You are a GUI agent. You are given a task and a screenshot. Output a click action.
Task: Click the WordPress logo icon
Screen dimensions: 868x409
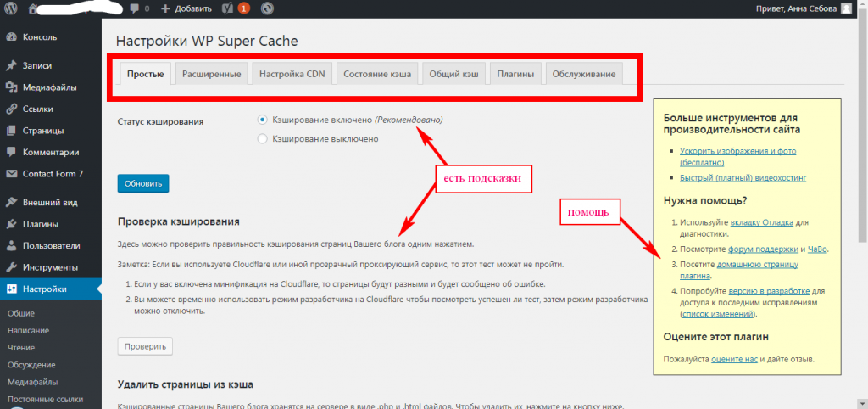coord(12,8)
